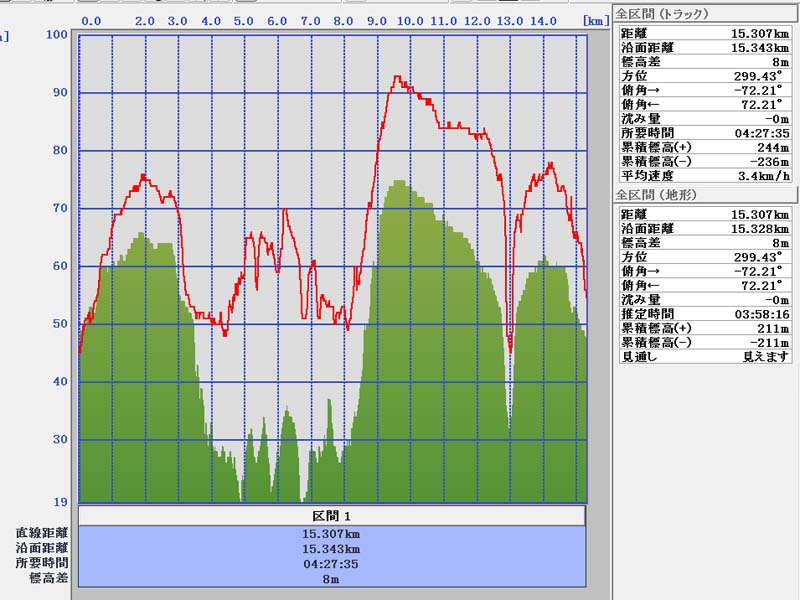Click the red track peak near 93m
The width and height of the screenshot is (800, 600).
[x=398, y=77]
